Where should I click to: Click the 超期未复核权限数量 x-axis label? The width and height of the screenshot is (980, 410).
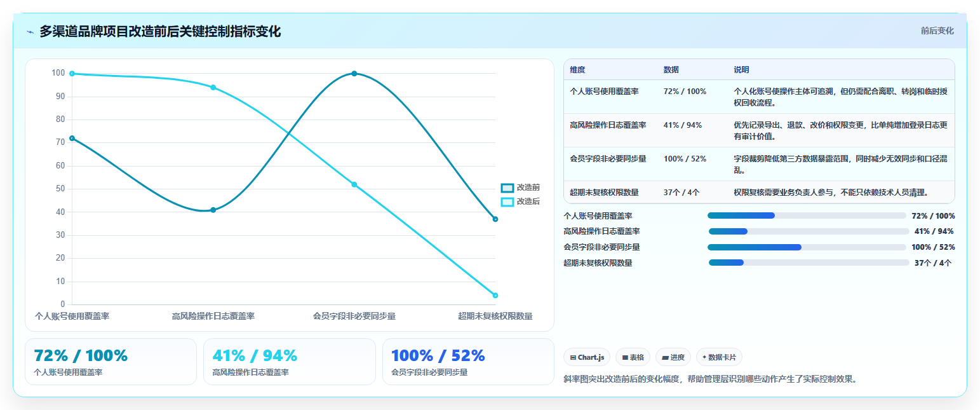point(495,316)
